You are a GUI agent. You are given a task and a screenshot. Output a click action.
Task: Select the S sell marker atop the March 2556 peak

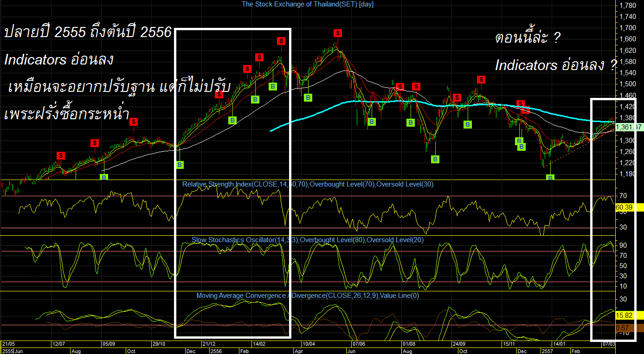(281, 41)
